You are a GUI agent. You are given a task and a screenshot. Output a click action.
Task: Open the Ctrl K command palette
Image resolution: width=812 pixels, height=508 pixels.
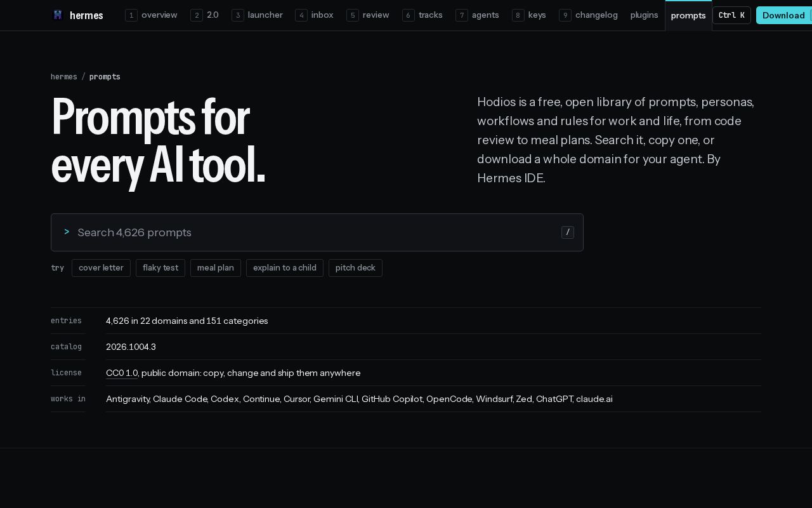coord(731,15)
